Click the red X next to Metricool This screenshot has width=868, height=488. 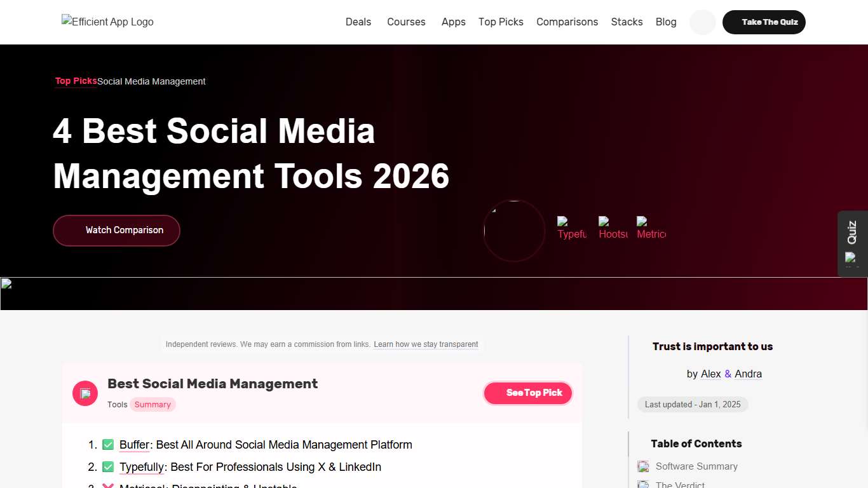107,486
